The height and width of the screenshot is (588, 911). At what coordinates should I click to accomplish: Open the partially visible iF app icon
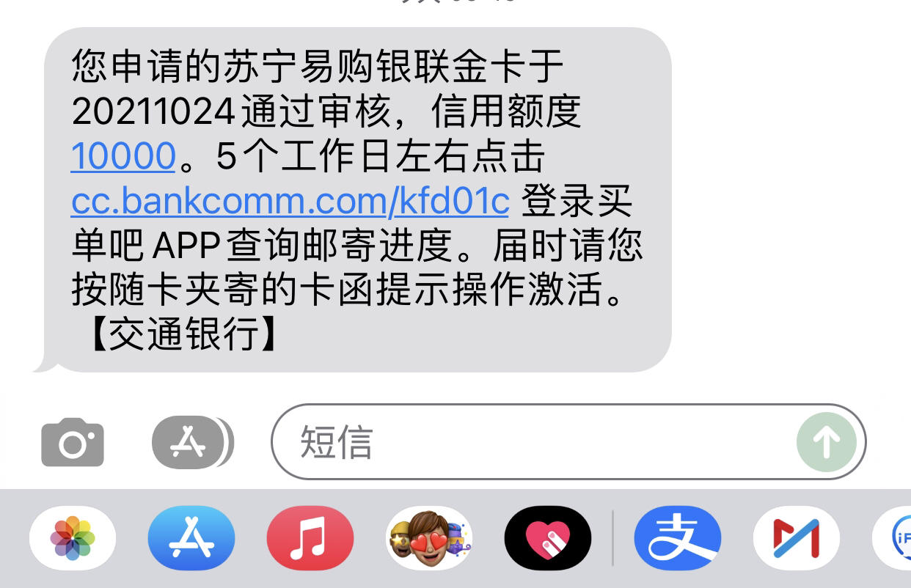coord(892,539)
